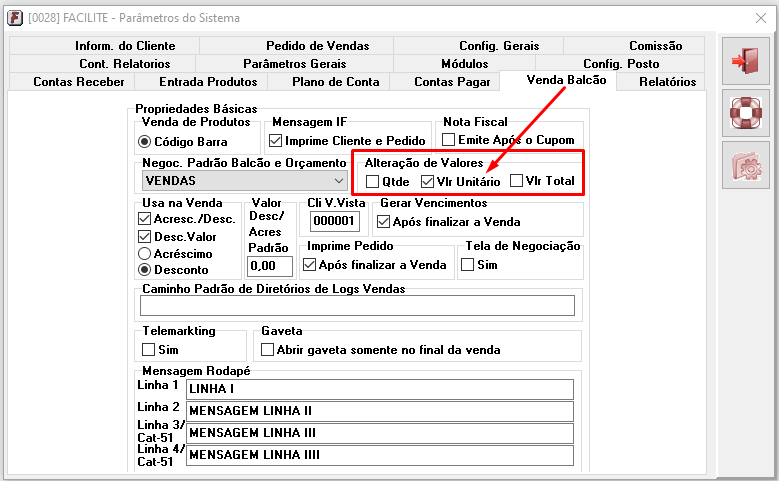
Task: Click the Logs Vendas directory path field
Action: click(357, 306)
